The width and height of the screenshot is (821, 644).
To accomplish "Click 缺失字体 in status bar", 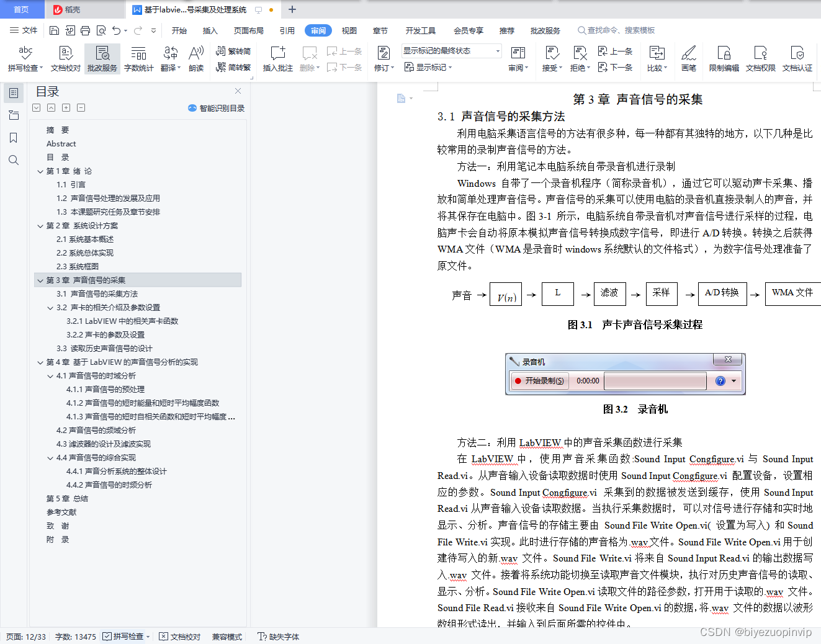I will coord(279,637).
